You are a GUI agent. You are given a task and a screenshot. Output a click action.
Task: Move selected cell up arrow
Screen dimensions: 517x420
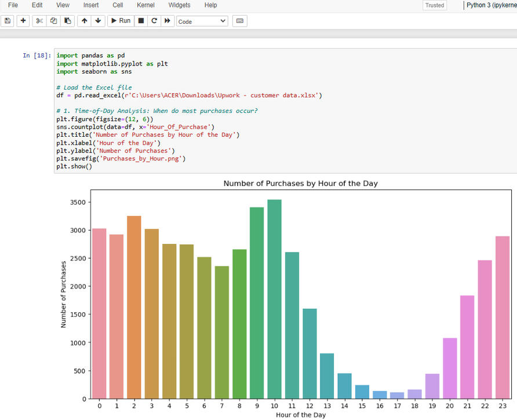coord(85,21)
